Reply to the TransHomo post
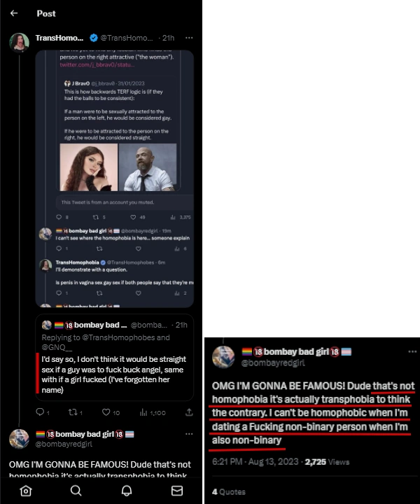420x504 pixels. (x=40, y=413)
